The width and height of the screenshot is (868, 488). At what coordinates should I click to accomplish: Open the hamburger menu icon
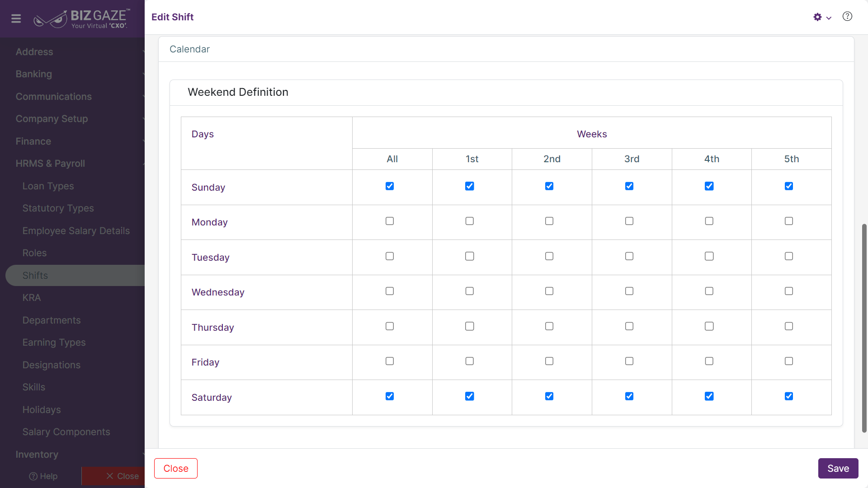coord(16,19)
